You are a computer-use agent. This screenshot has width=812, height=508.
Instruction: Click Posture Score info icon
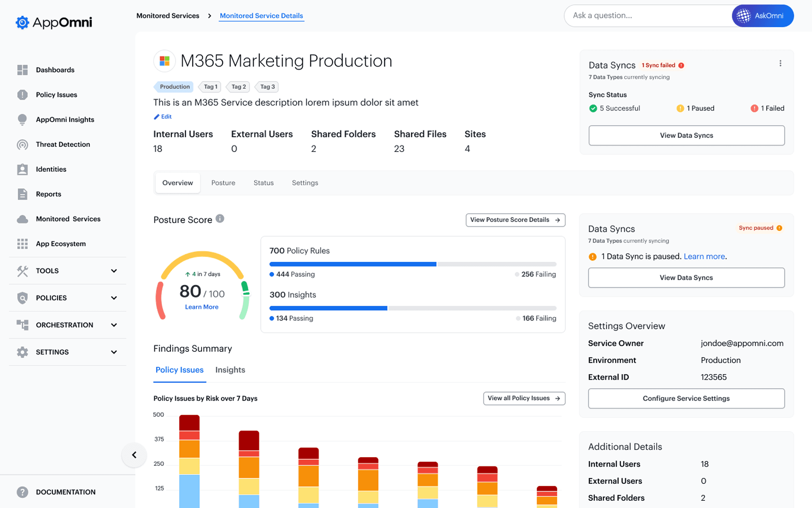[x=220, y=219]
